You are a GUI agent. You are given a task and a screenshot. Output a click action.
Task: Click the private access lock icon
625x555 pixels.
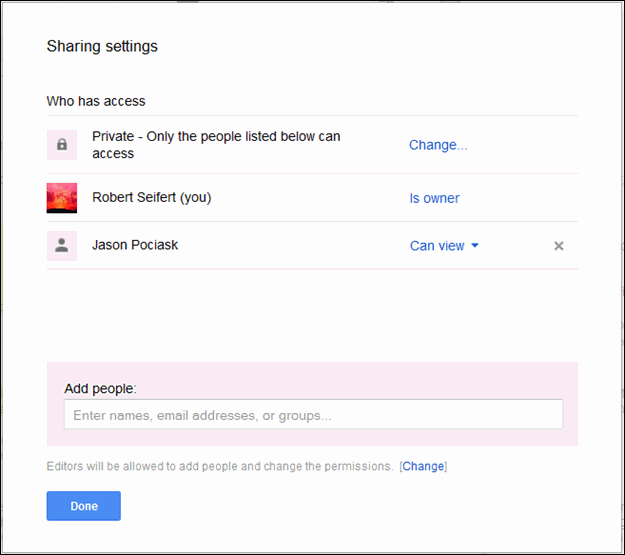[62, 145]
